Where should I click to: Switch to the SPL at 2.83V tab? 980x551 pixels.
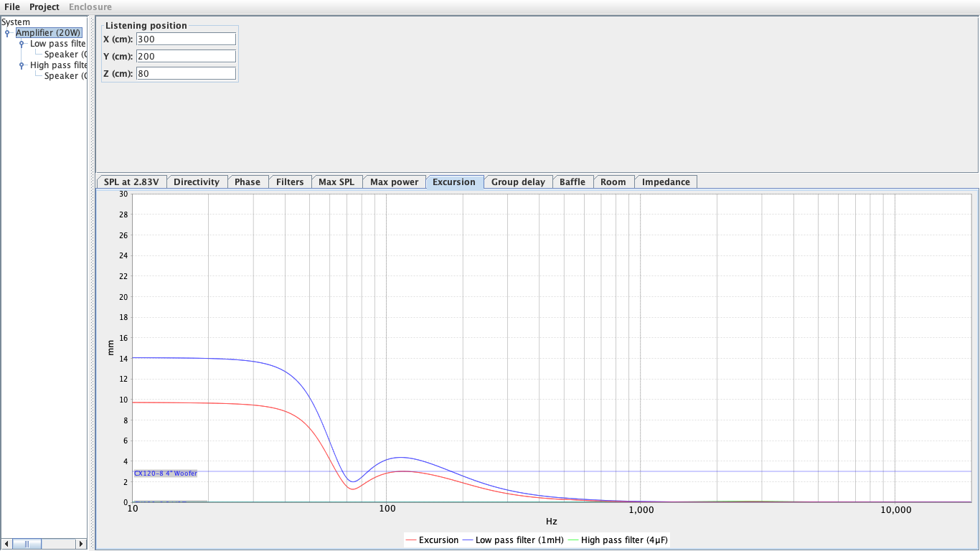pyautogui.click(x=131, y=182)
